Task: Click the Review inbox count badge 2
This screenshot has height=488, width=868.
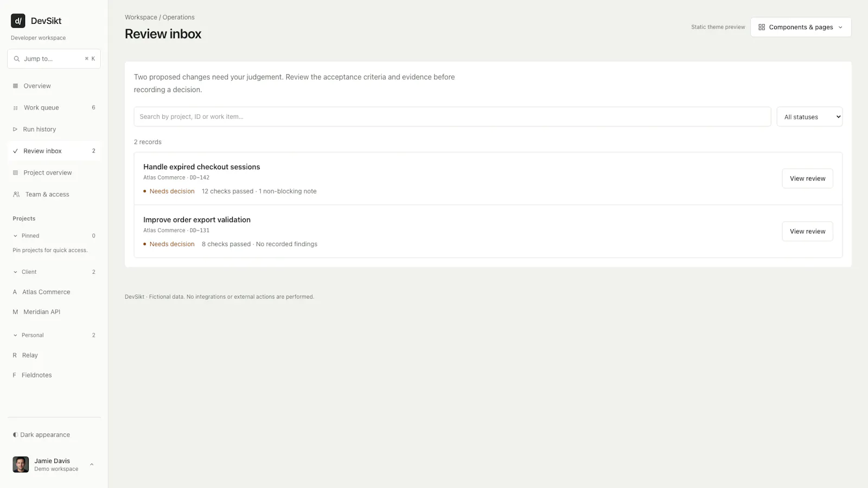Action: point(93,151)
